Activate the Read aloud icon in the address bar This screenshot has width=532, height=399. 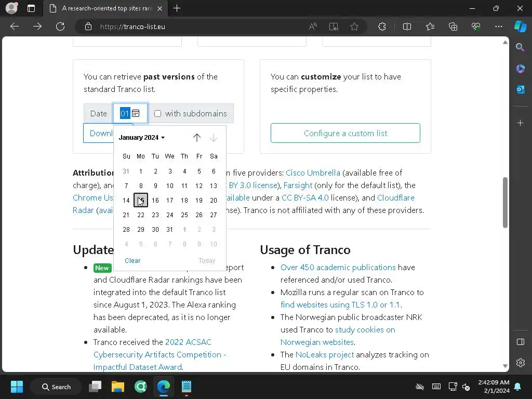(x=313, y=26)
